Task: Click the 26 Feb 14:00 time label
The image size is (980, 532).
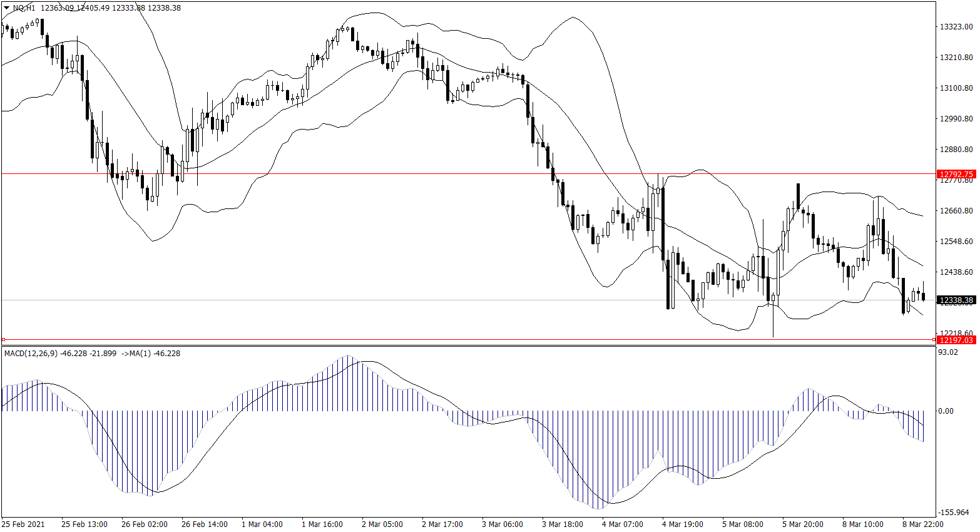Action: (202, 524)
